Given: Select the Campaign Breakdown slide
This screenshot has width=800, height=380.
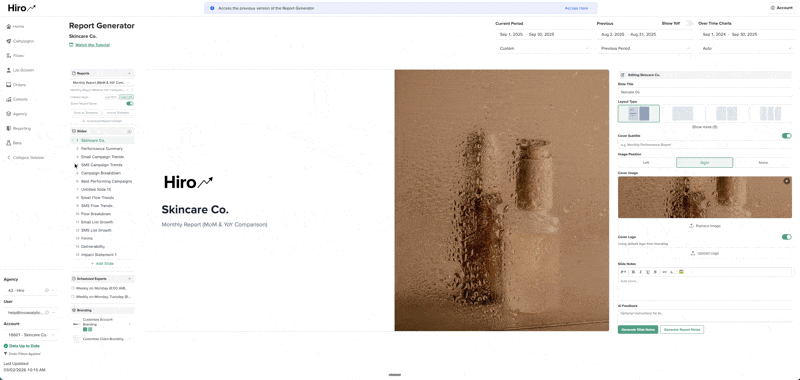Looking at the screenshot, I should point(102,173).
